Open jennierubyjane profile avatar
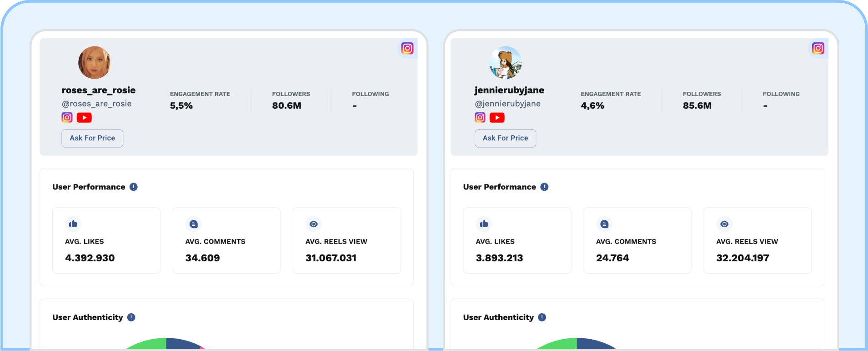Image resolution: width=868 pixels, height=351 pixels. [x=505, y=63]
